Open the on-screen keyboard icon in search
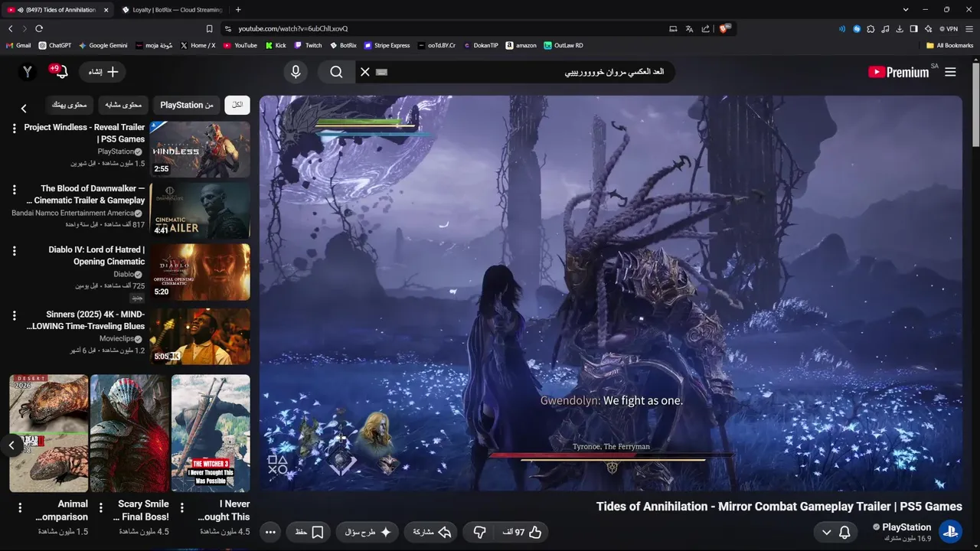Image resolution: width=980 pixels, height=551 pixels. [x=382, y=72]
